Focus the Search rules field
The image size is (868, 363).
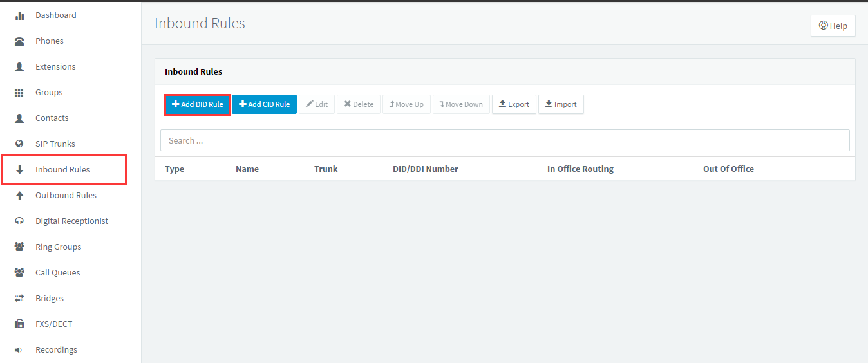505,140
